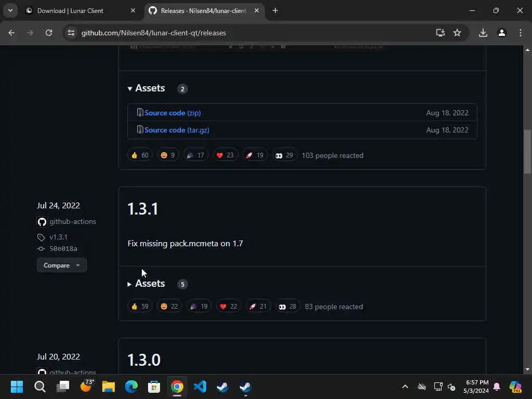Toggle rocket reaction with 21
This screenshot has width=532, height=399.
tap(258, 307)
